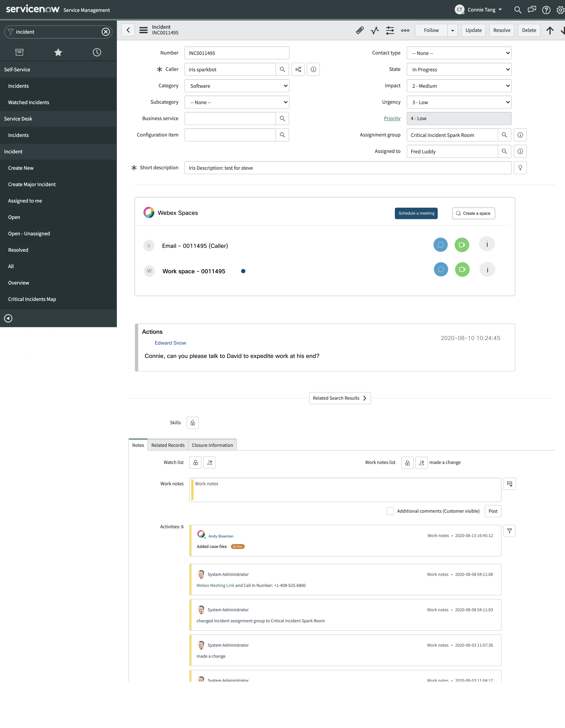Open the Urgency dropdown

pos(459,102)
